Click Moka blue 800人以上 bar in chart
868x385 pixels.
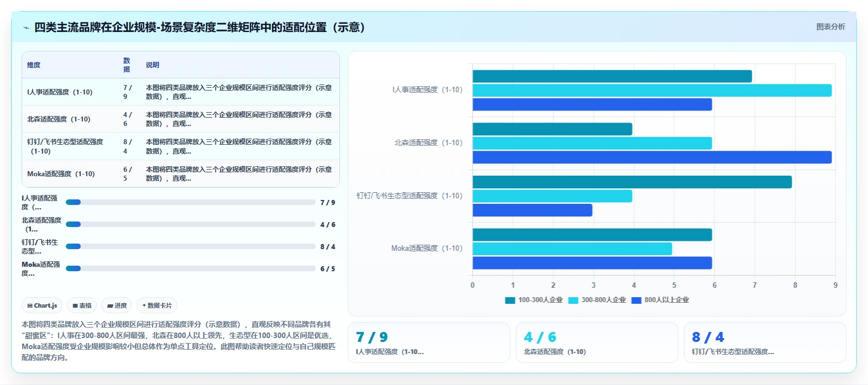point(592,263)
